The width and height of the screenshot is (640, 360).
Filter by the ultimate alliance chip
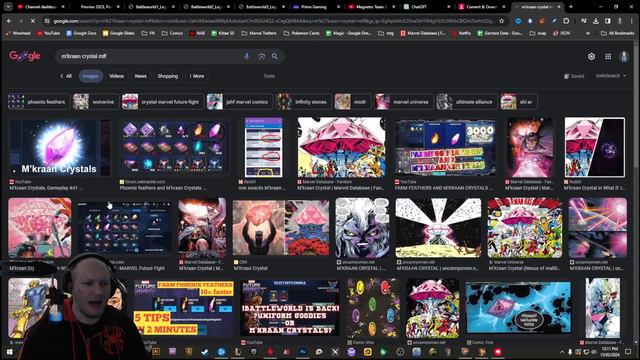point(467,102)
